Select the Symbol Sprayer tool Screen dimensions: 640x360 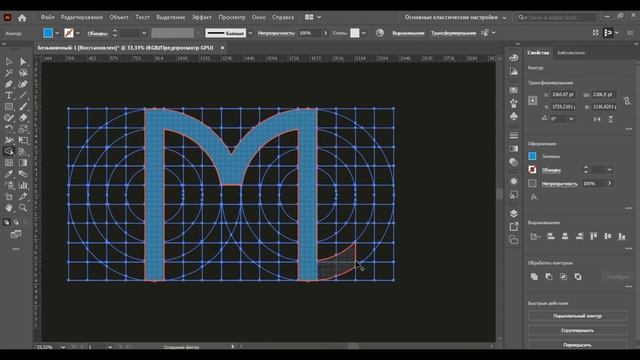point(9,185)
